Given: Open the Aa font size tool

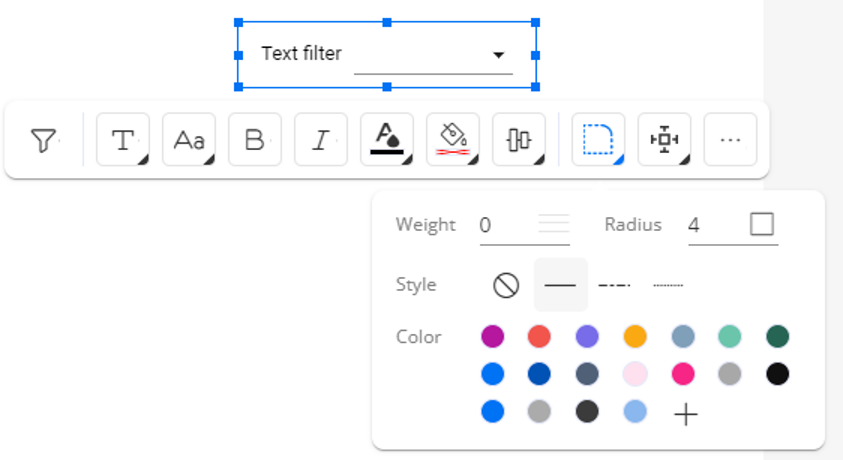Looking at the screenshot, I should pyautogui.click(x=189, y=140).
